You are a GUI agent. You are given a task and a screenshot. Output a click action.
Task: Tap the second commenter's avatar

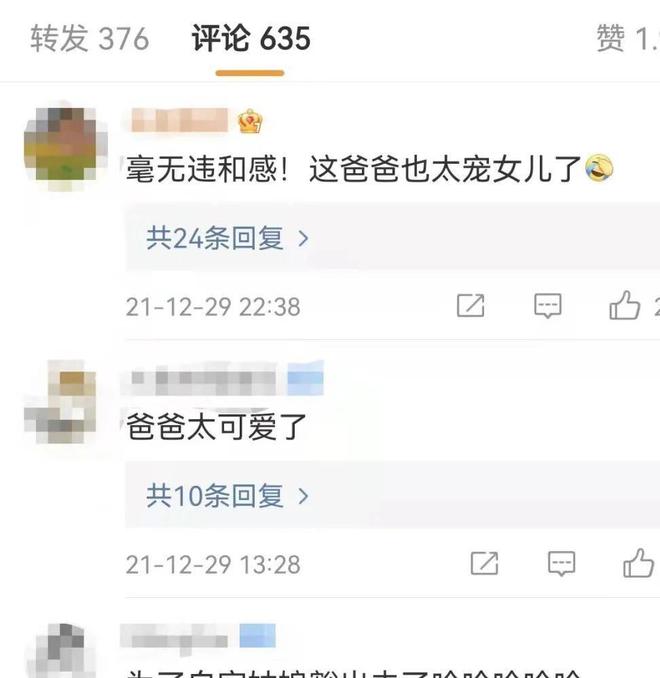pyautogui.click(x=61, y=402)
